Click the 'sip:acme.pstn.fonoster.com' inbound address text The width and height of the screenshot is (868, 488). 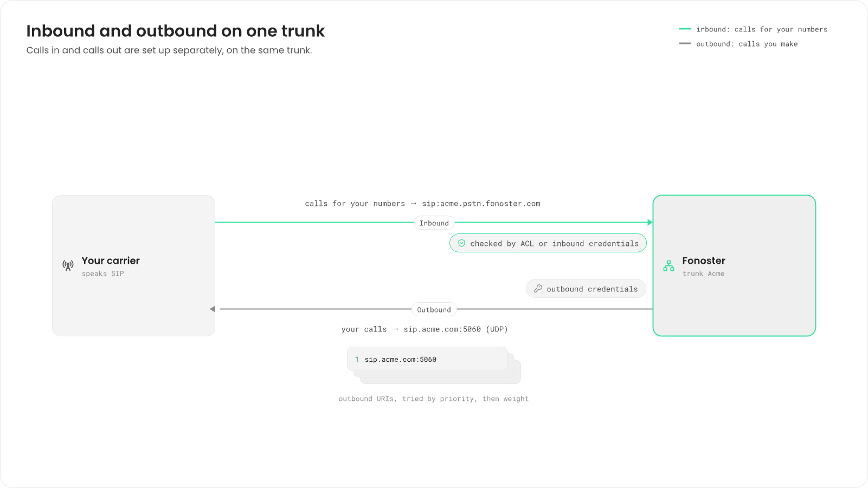click(x=481, y=204)
